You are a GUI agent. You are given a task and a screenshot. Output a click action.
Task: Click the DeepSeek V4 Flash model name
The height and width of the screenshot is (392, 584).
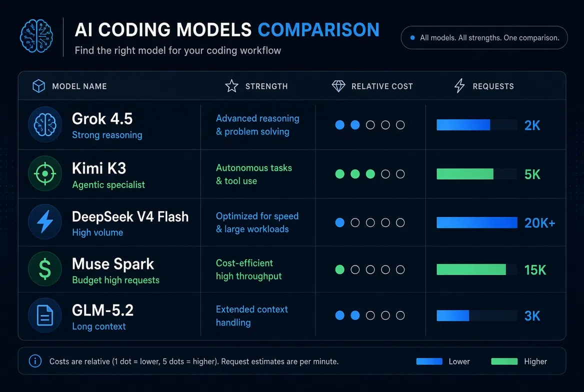pyautogui.click(x=130, y=216)
